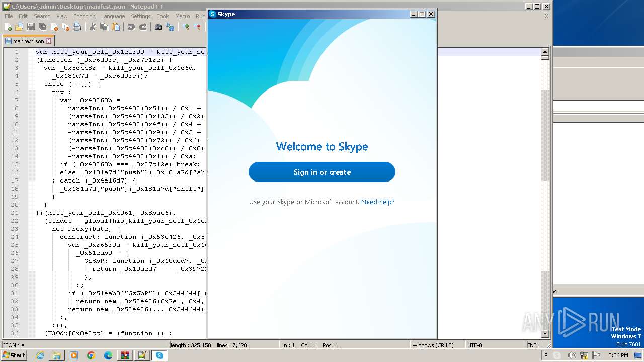Click the Action Center flag tray icon
The width and height of the screenshot is (644, 362).
595,355
